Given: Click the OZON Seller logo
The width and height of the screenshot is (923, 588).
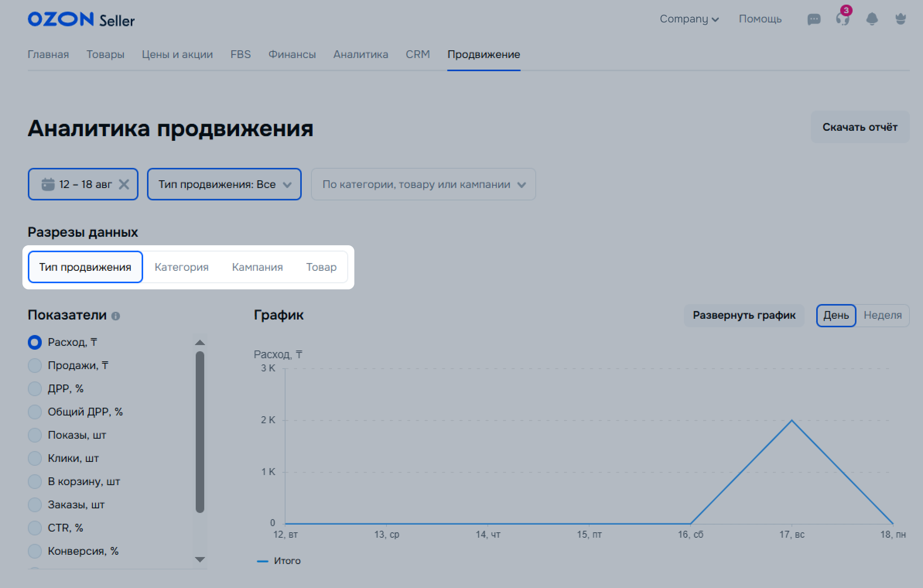Looking at the screenshot, I should pos(81,20).
